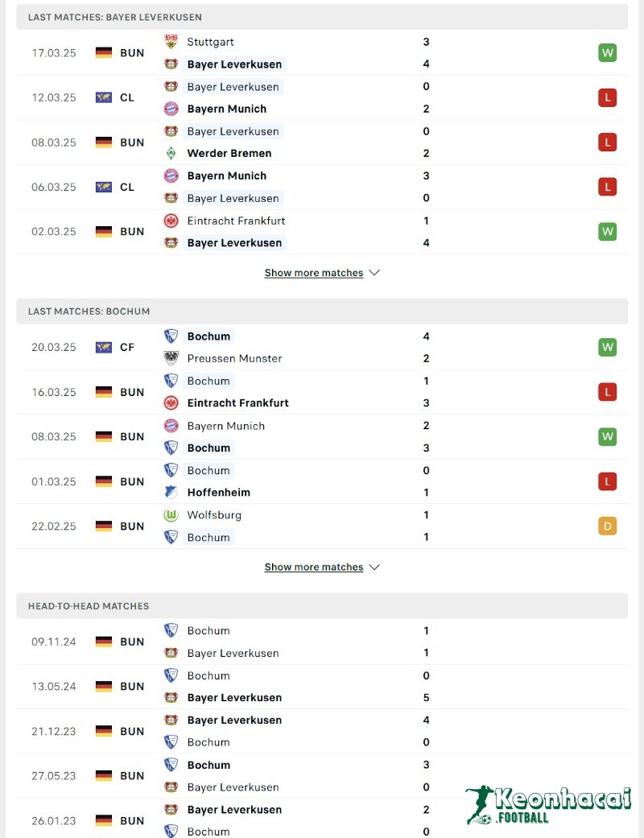Click the red L badge for Bayern Munich loss
This screenshot has width=644, height=838.
pos(607,97)
